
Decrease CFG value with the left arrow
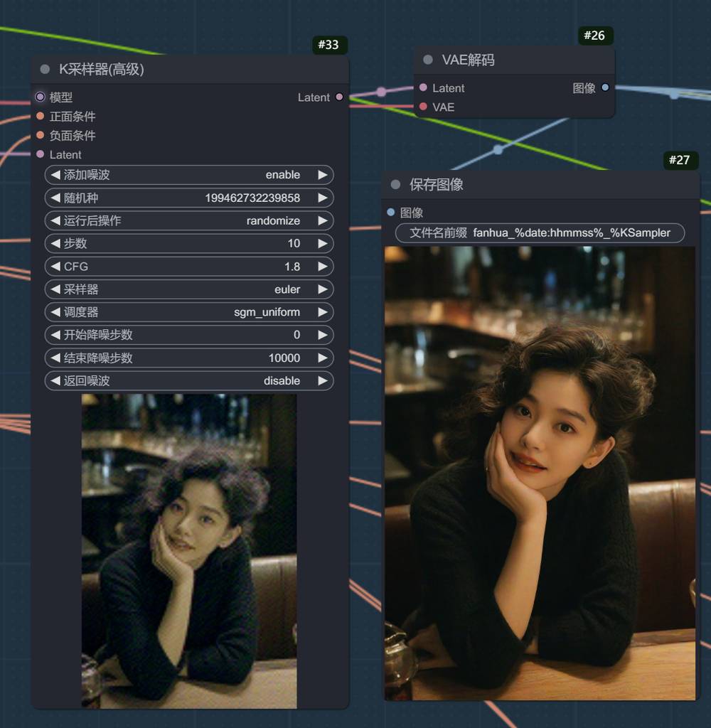tap(55, 267)
